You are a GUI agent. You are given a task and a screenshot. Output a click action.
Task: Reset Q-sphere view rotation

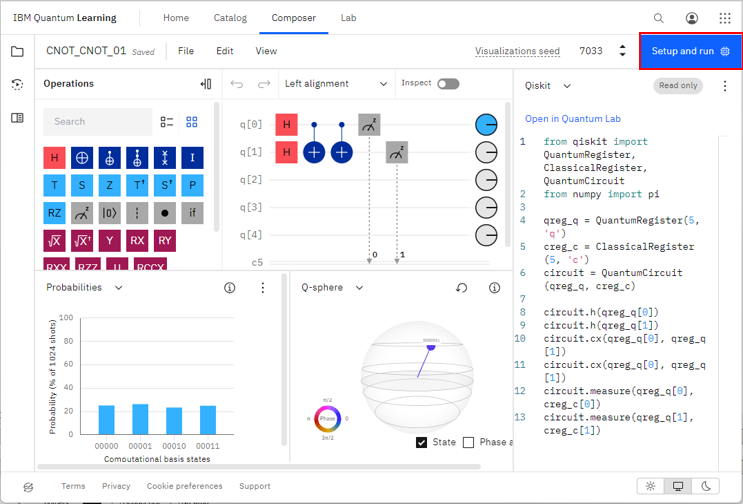click(462, 288)
